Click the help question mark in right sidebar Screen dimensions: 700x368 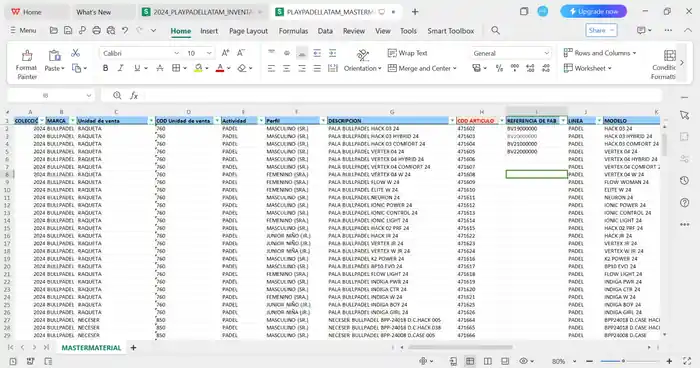[684, 202]
